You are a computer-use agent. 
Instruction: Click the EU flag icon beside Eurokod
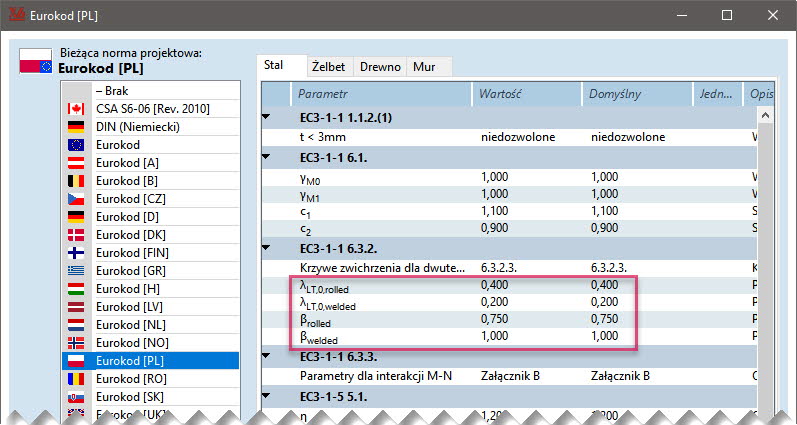76,145
